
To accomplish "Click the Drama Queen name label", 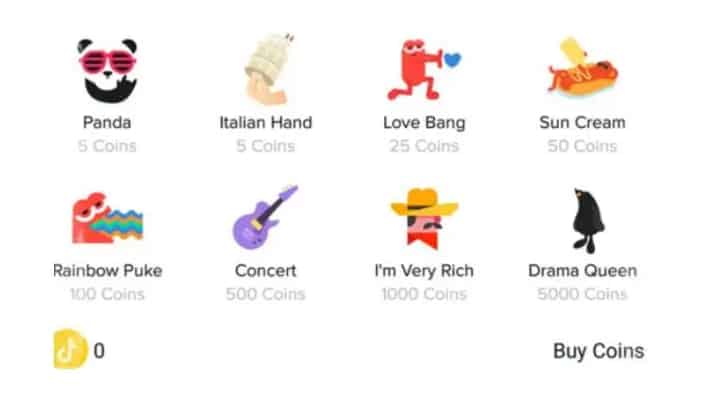I will [582, 271].
